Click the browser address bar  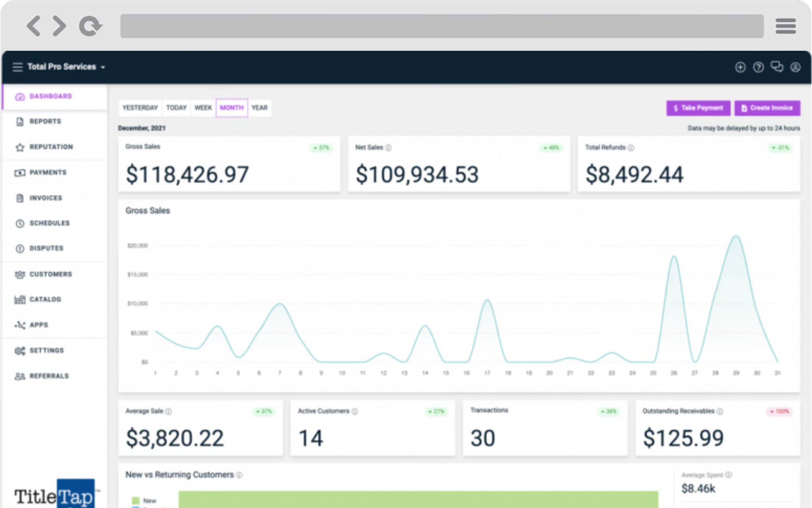(x=442, y=26)
